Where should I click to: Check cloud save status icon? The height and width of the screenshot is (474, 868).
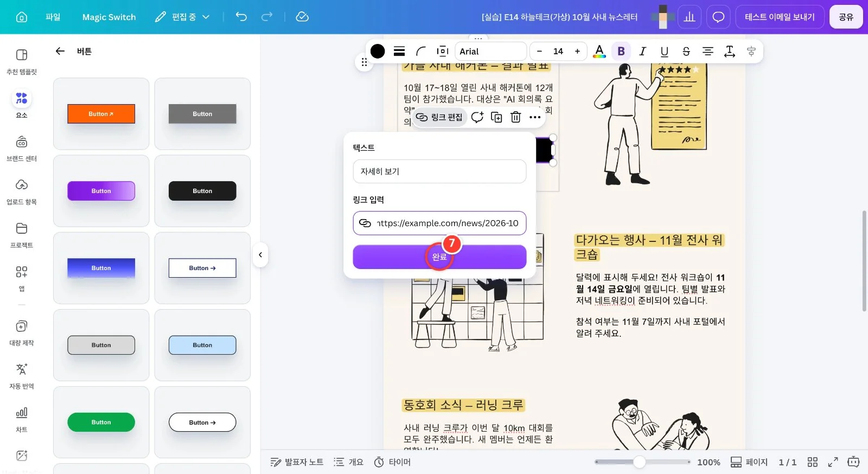302,17
